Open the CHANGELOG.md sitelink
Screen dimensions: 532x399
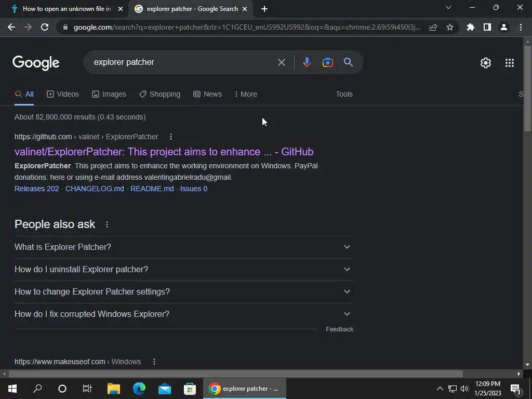(x=95, y=189)
